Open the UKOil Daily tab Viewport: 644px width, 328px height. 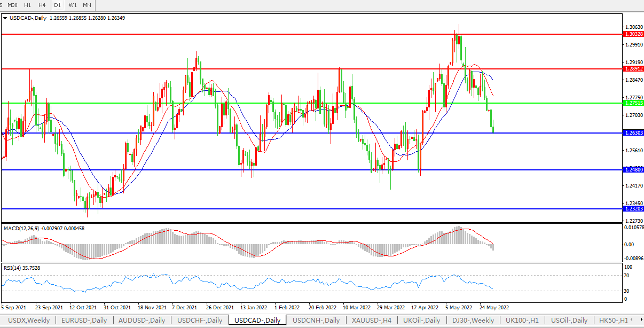(x=422, y=320)
